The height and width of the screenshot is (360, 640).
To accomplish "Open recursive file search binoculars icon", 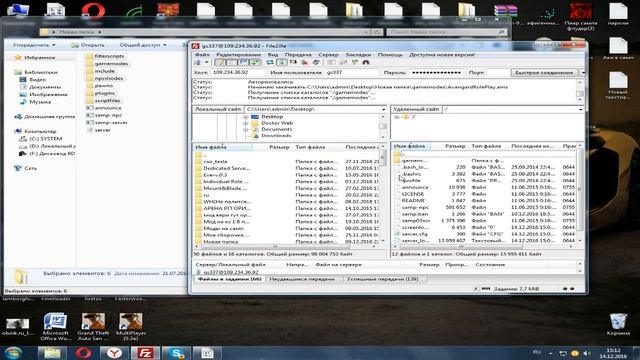I will tap(366, 62).
